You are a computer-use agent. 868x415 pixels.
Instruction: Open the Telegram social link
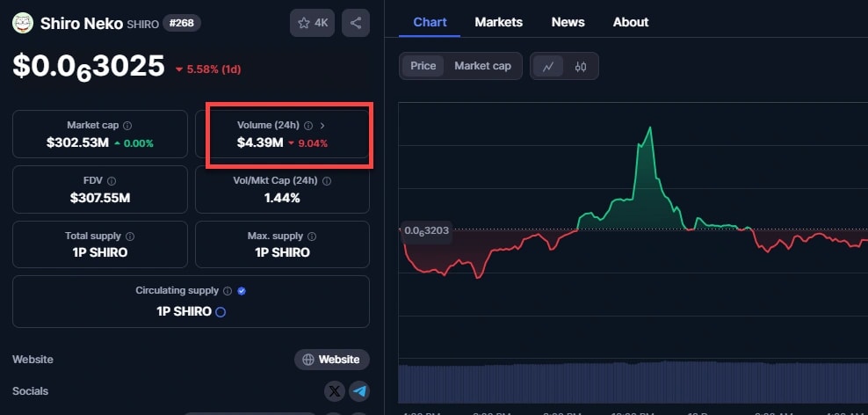(x=358, y=391)
